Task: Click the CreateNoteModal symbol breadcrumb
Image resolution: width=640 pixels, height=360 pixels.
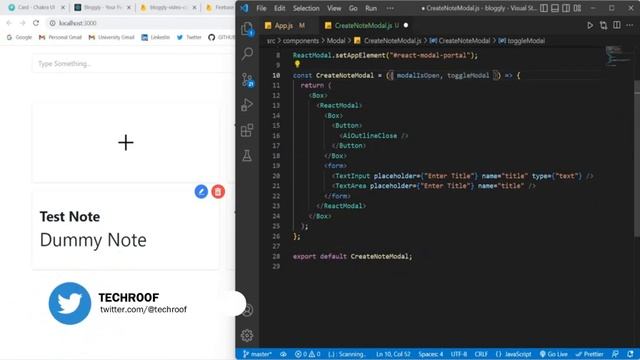Action: [x=460, y=40]
